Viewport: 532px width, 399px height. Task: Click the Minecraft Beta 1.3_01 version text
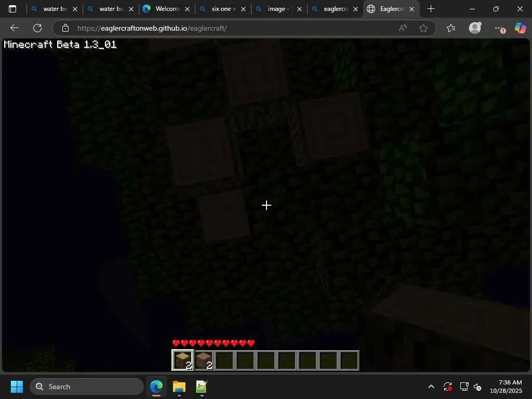click(60, 45)
